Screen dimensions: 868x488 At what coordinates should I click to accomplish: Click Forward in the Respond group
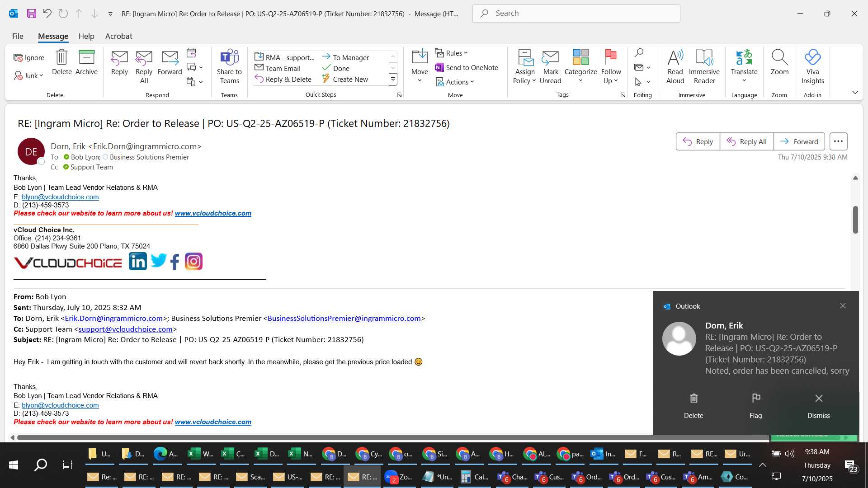[170, 62]
